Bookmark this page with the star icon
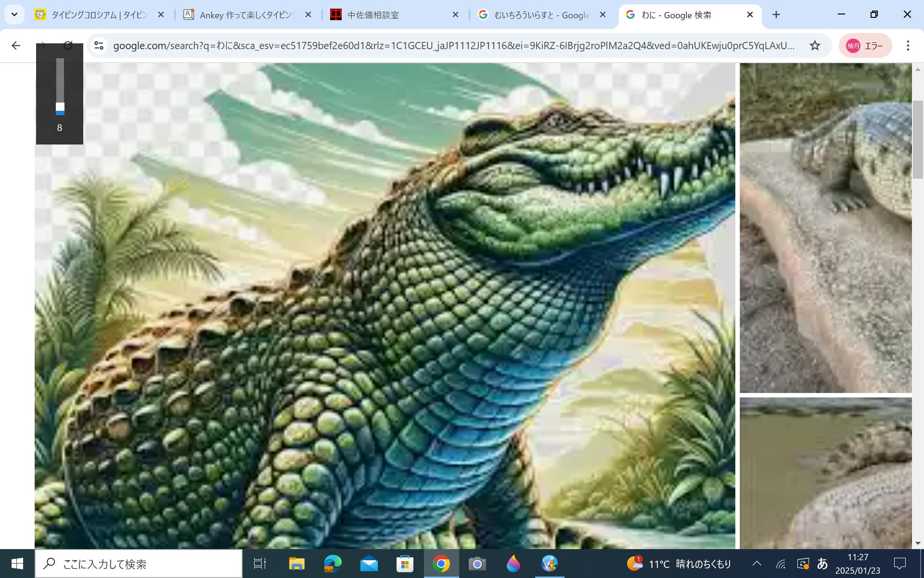This screenshot has height=578, width=924. click(814, 46)
